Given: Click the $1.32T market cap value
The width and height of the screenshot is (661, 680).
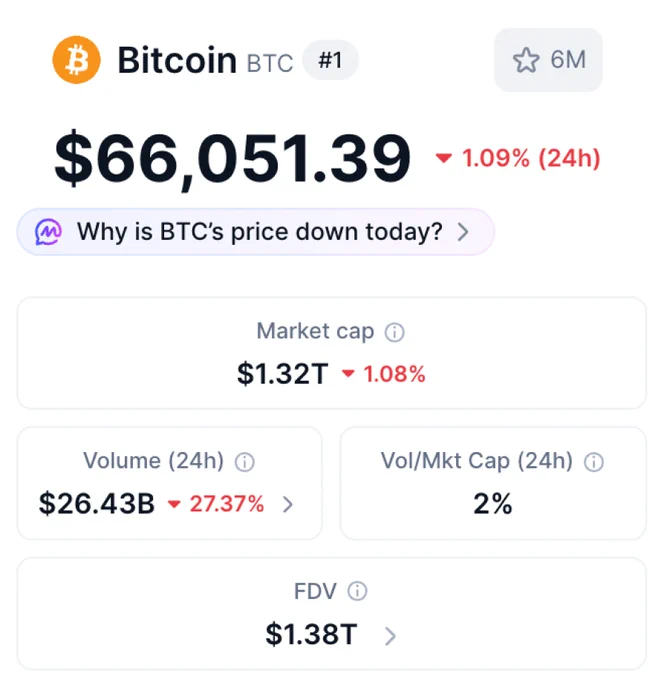Looking at the screenshot, I should click(282, 374).
